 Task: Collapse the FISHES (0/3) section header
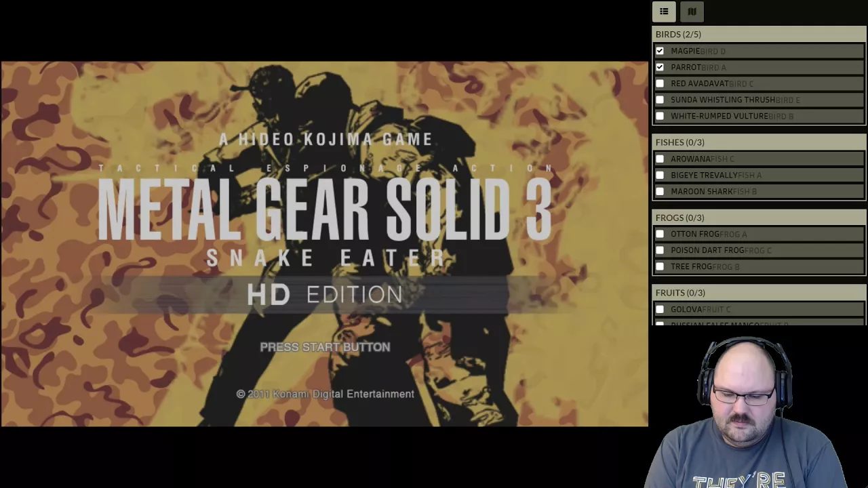(759, 142)
